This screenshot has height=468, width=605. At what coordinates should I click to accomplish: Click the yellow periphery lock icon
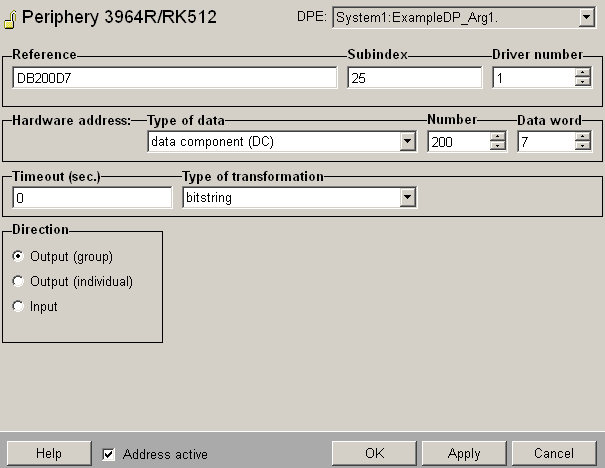10,19
